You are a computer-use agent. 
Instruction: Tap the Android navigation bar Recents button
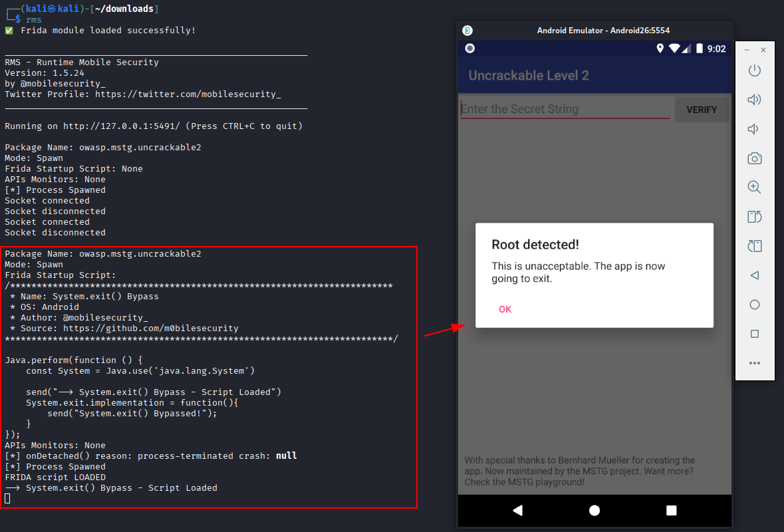point(672,510)
